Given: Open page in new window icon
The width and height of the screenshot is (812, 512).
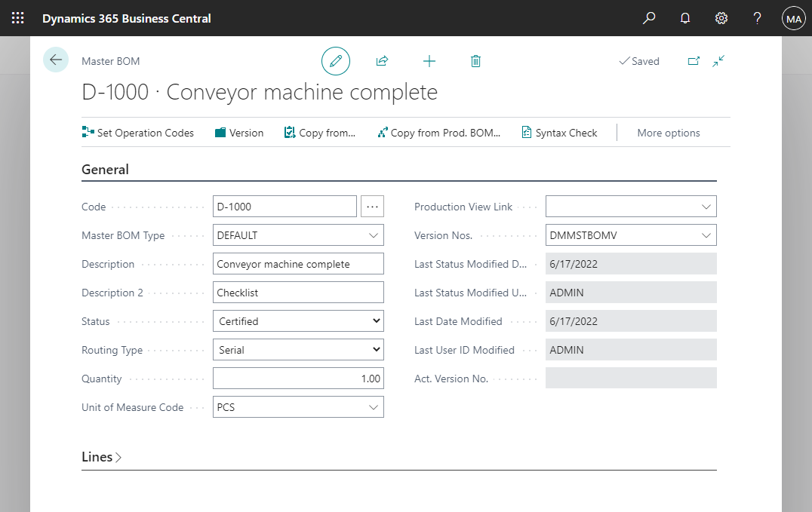Looking at the screenshot, I should coord(694,61).
